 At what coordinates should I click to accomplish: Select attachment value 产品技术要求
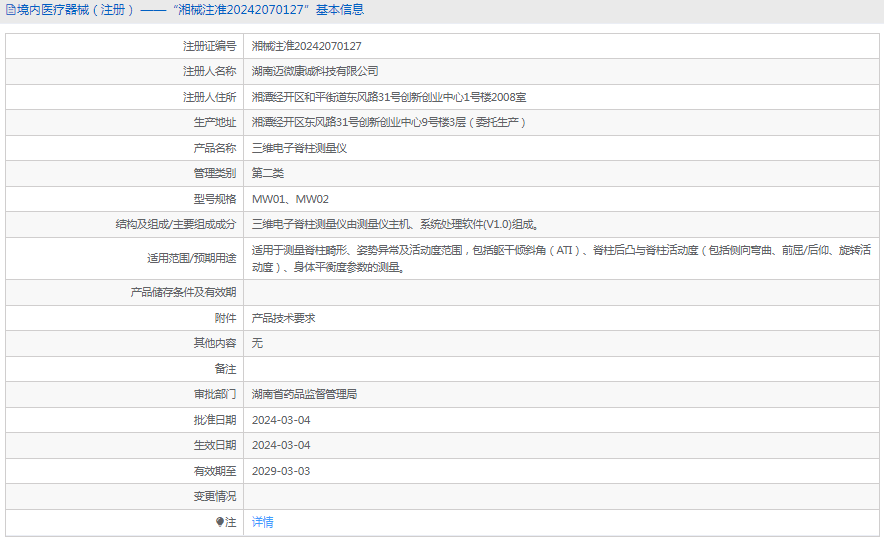(284, 318)
